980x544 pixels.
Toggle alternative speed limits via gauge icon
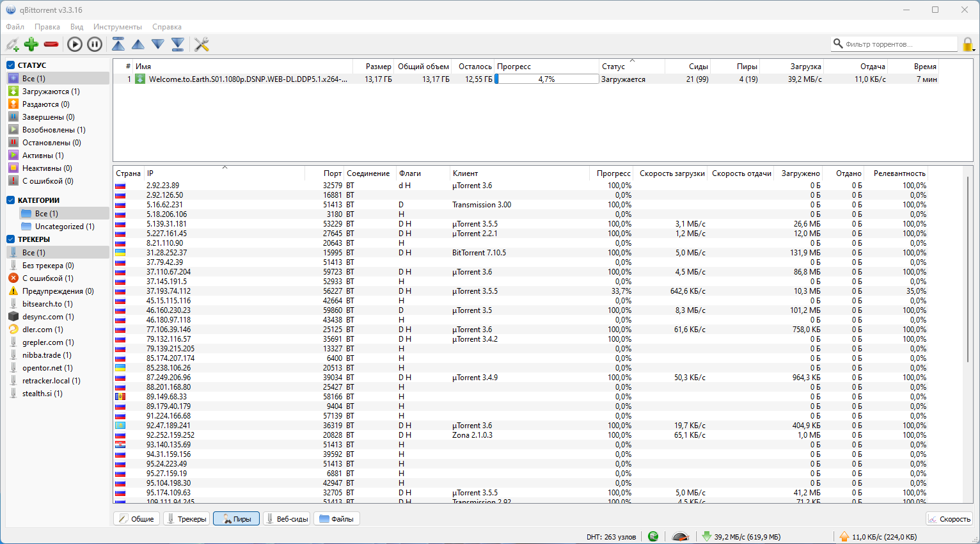(x=681, y=536)
